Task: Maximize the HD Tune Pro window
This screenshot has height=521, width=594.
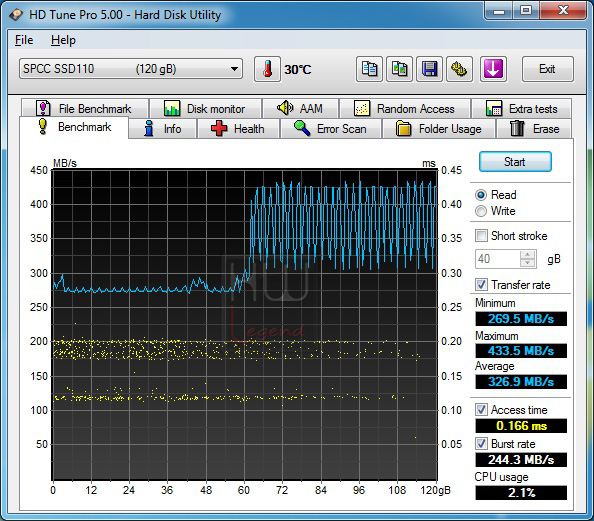Action: pyautogui.click(x=526, y=11)
